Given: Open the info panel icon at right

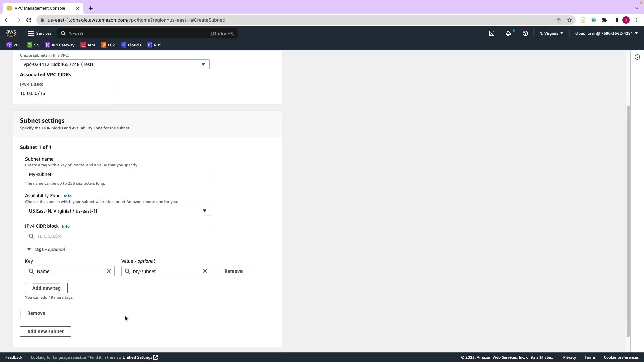Looking at the screenshot, I should pyautogui.click(x=637, y=57).
